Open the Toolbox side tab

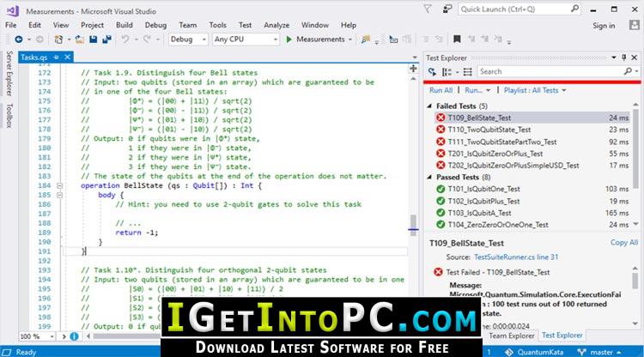coord(9,116)
